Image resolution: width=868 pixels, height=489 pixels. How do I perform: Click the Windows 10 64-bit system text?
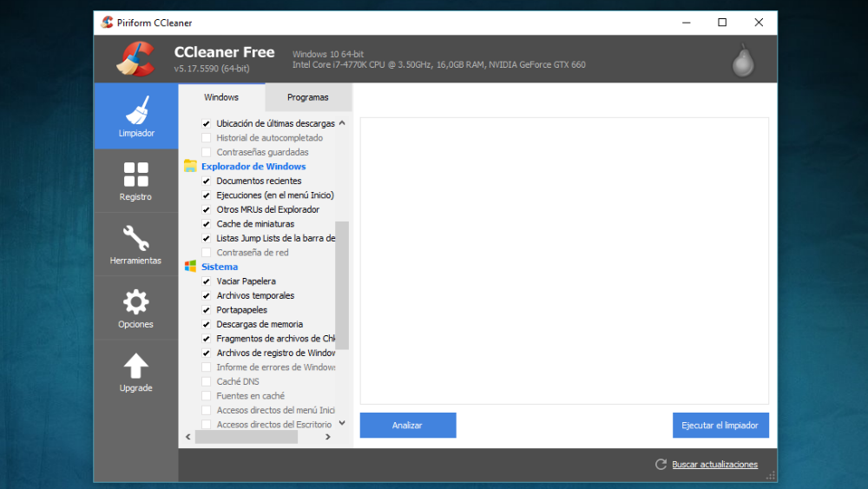click(x=328, y=54)
